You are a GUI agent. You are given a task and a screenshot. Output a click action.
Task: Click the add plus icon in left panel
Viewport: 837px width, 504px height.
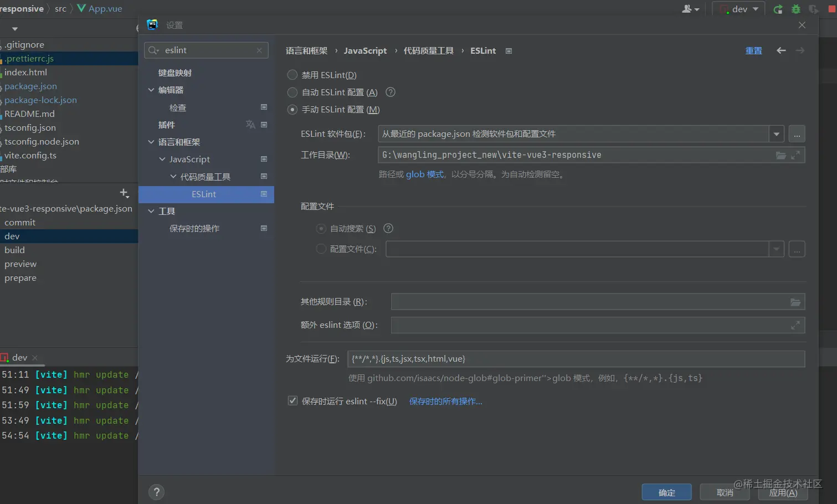pos(124,193)
